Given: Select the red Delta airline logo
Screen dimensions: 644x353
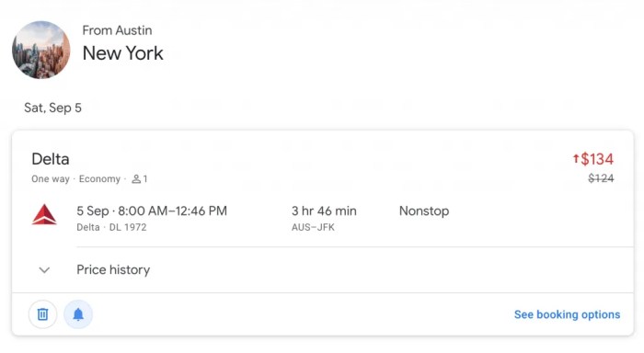Looking at the screenshot, I should tap(44, 214).
